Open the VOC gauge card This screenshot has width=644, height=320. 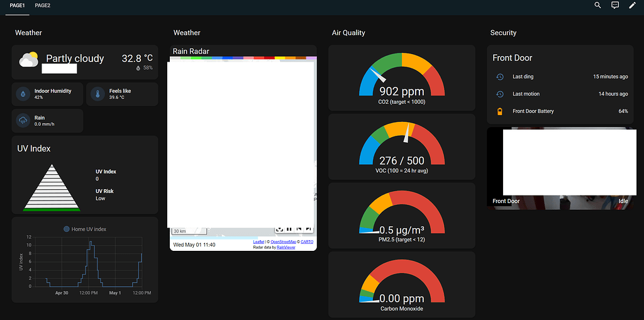(402, 146)
